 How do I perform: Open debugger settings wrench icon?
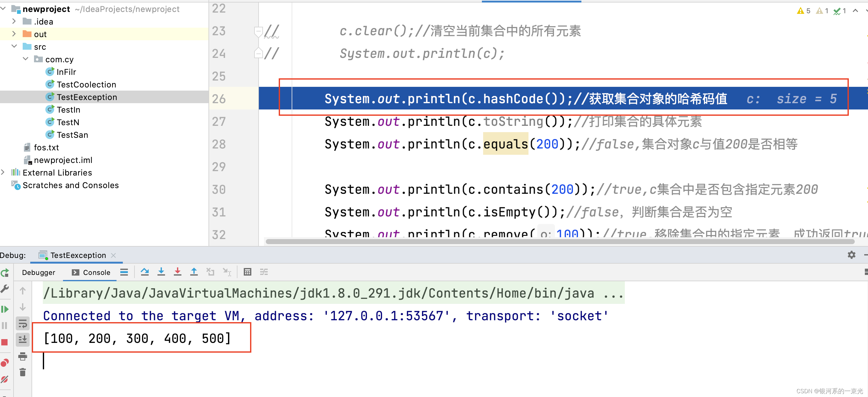coord(5,289)
